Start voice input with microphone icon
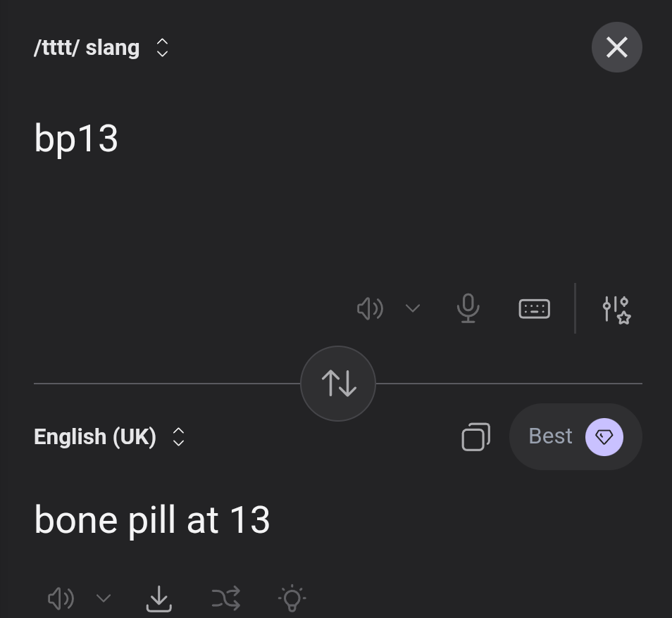This screenshot has height=618, width=672. [468, 309]
